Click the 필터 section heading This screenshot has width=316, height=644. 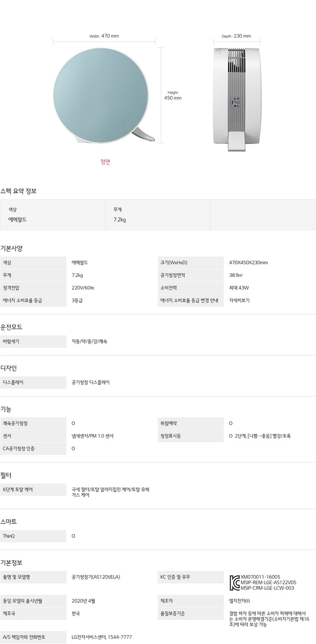6,476
